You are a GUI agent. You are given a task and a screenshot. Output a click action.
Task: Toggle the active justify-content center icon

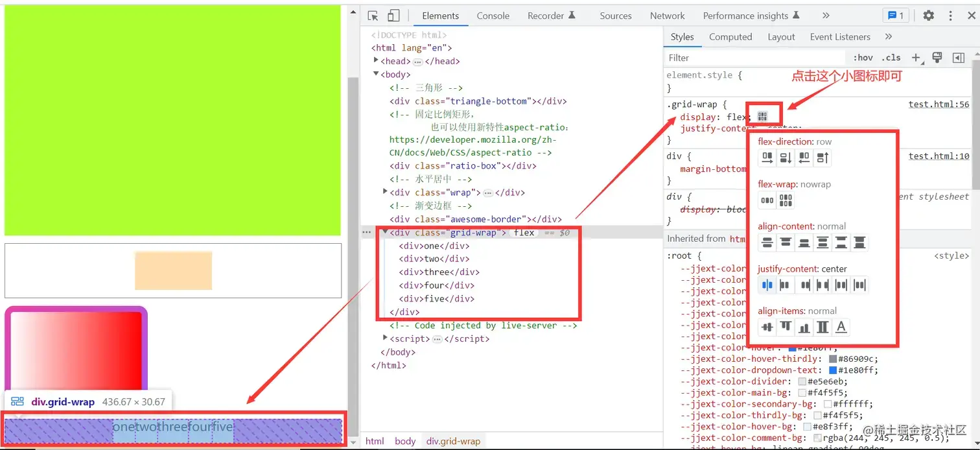[x=767, y=285]
